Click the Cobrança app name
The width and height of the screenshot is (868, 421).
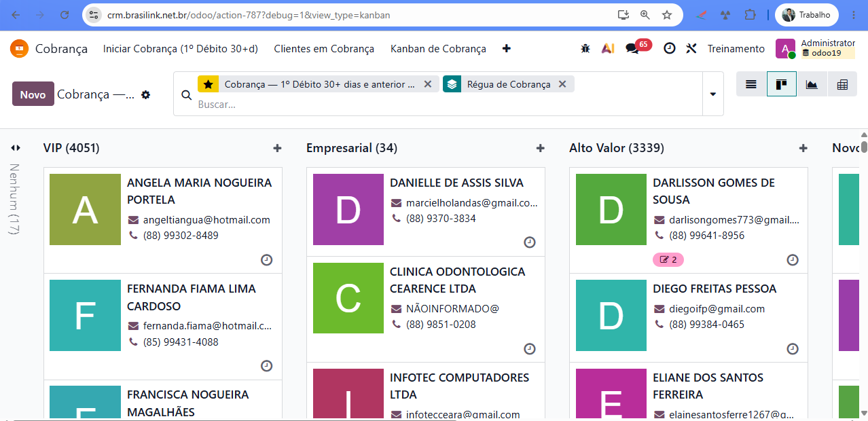(61, 48)
